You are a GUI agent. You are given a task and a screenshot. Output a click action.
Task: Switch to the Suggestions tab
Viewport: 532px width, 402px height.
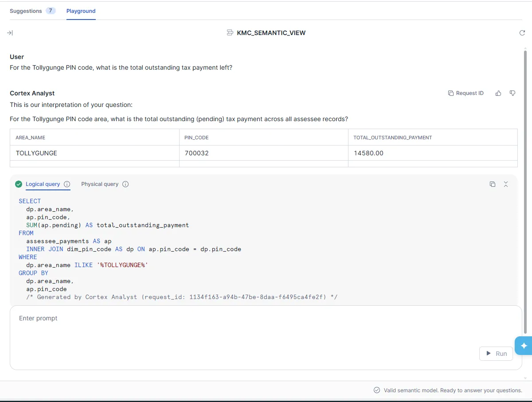[x=26, y=11]
